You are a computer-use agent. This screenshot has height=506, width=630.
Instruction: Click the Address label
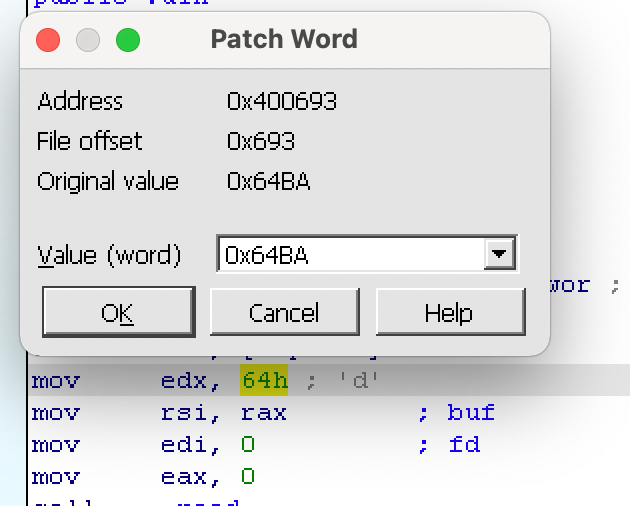80,101
